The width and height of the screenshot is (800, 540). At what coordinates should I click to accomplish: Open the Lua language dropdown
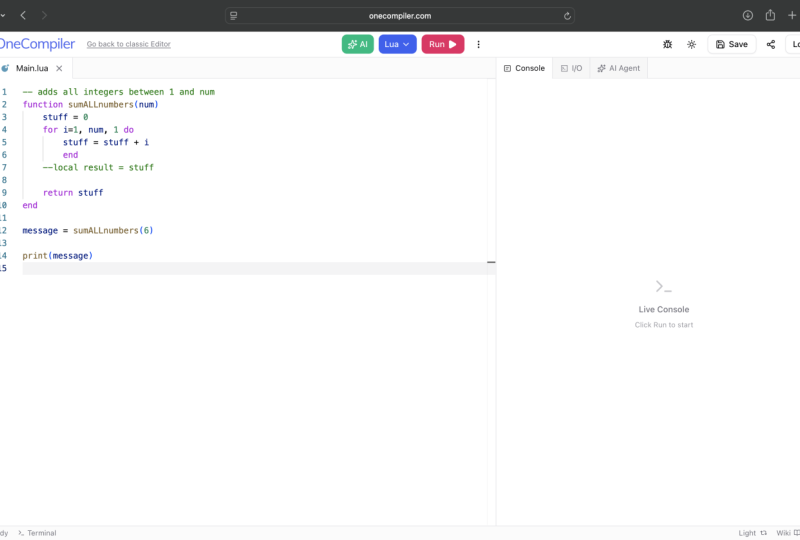[397, 44]
